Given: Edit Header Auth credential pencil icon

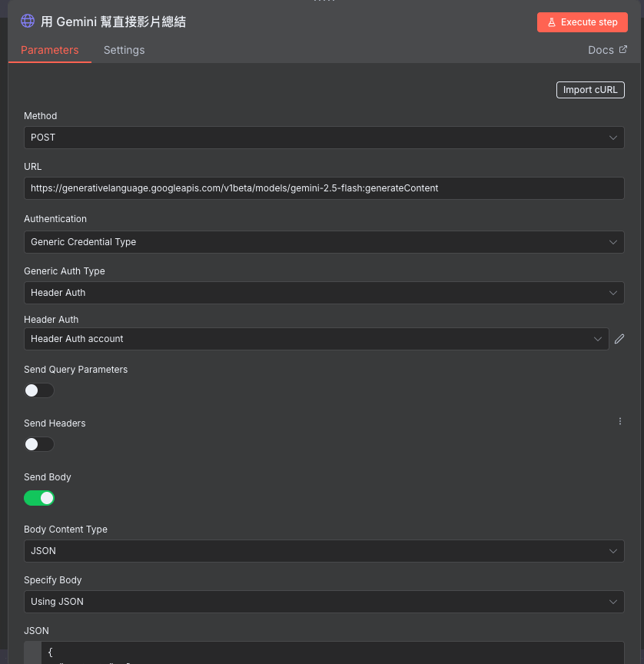Looking at the screenshot, I should coord(619,339).
